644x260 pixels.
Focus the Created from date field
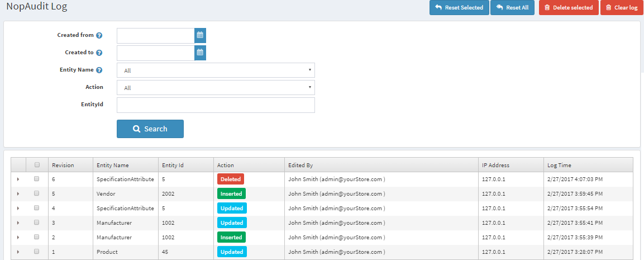pos(156,36)
